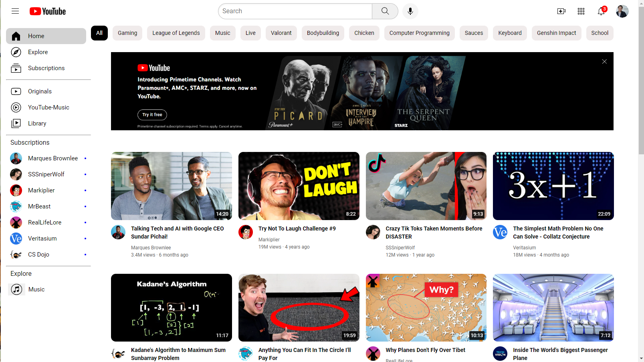Viewport: 644px width, 362px height.
Task: Click the Picard show poster
Action: [303, 93]
